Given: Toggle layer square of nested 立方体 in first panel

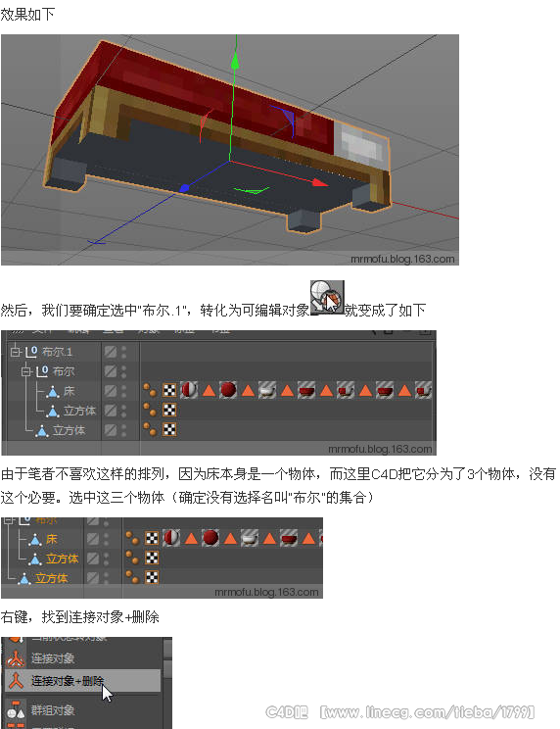Looking at the screenshot, I should coord(111,411).
